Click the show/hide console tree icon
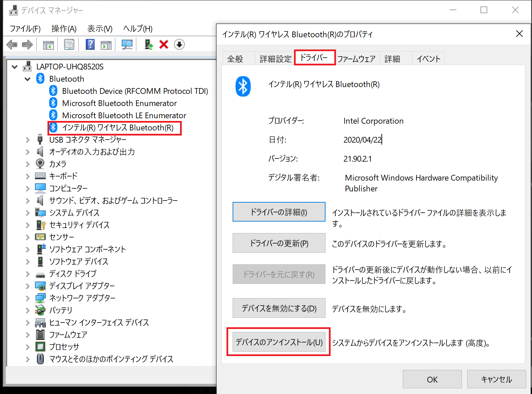The width and height of the screenshot is (532, 394). coord(48,44)
